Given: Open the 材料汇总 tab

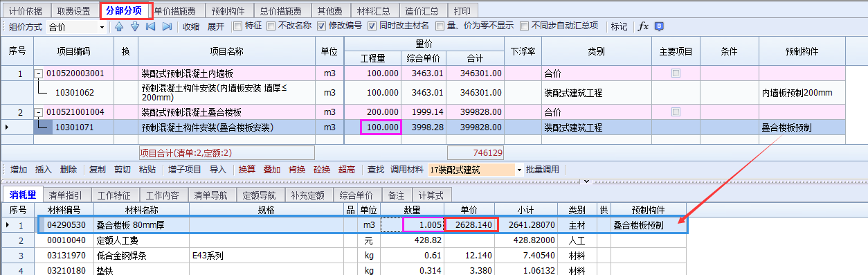Looking at the screenshot, I should coord(374,11).
